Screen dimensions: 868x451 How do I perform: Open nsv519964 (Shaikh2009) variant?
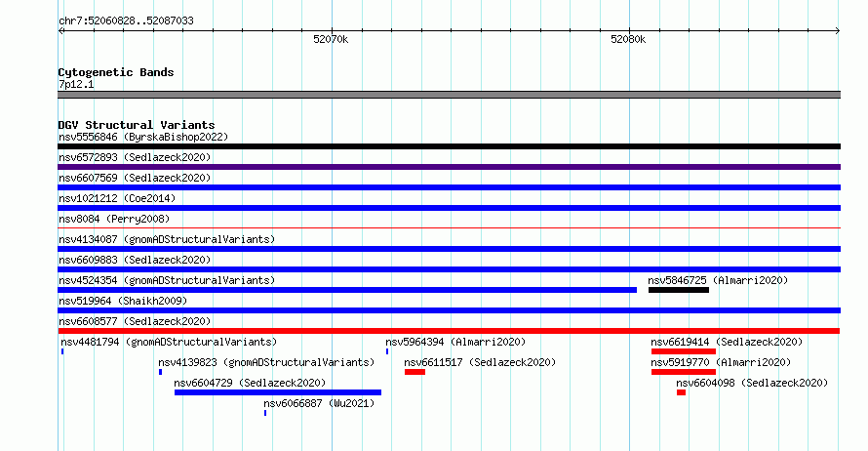(x=123, y=301)
